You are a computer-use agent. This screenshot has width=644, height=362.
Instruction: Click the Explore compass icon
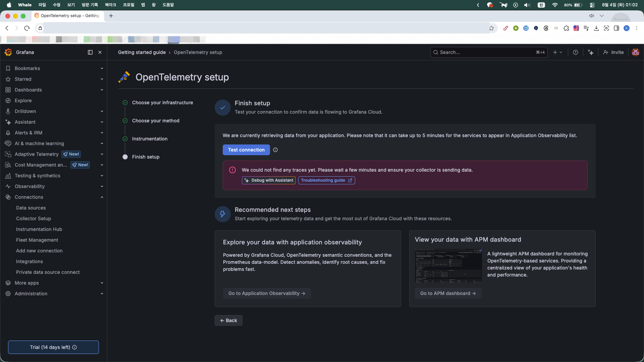[x=8, y=101]
